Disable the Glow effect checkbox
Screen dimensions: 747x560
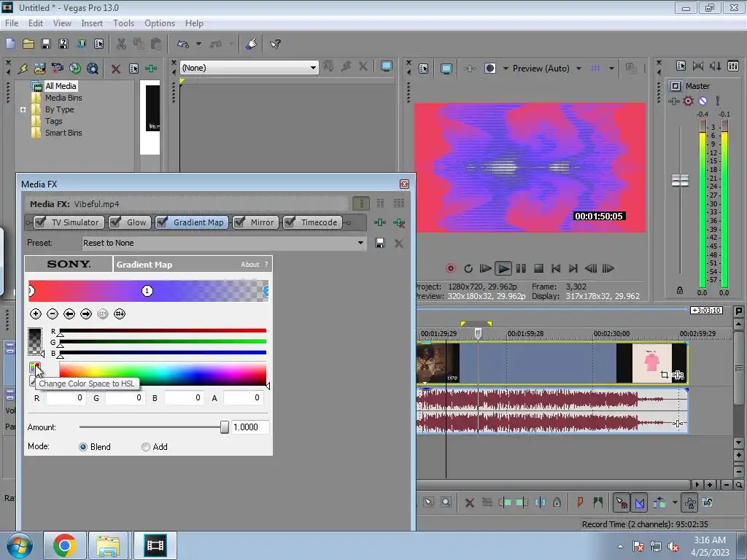tap(115, 222)
